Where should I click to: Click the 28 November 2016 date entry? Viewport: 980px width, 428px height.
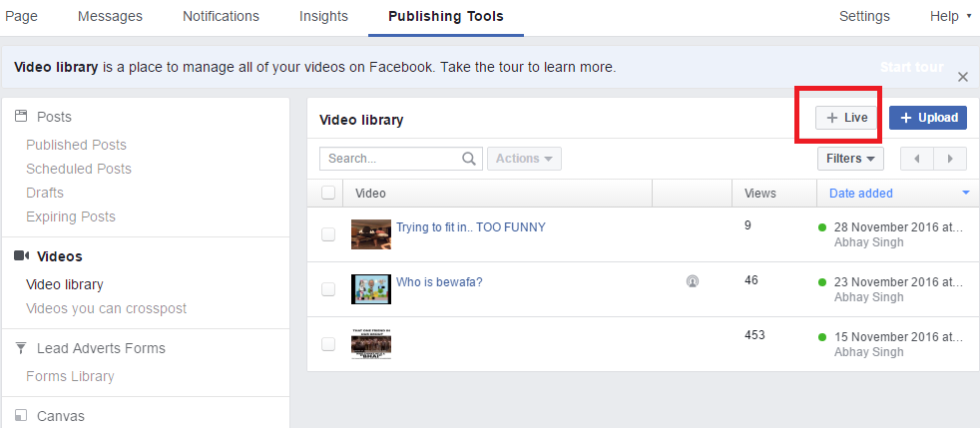pyautogui.click(x=899, y=227)
